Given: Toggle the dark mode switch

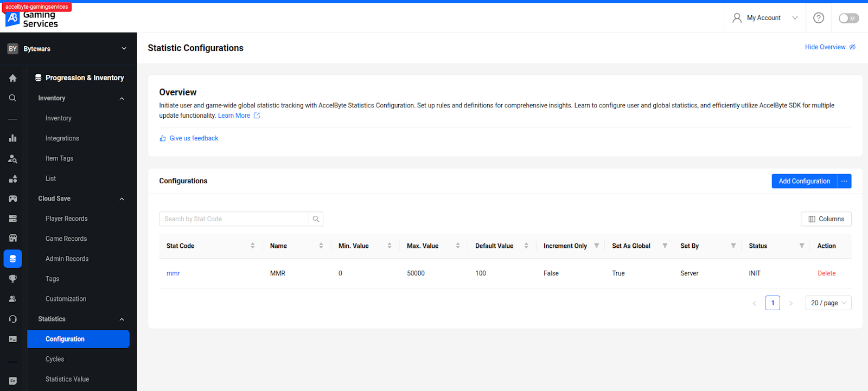Looking at the screenshot, I should (x=848, y=18).
